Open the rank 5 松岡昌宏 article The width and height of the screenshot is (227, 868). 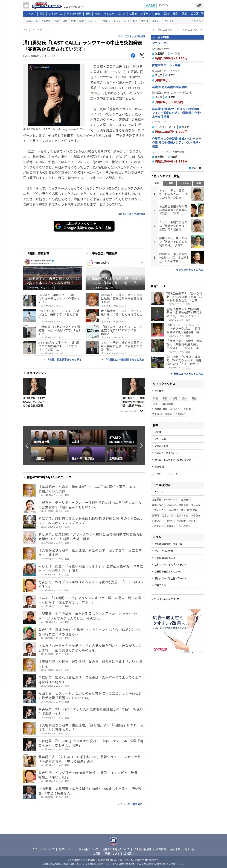[177, 258]
